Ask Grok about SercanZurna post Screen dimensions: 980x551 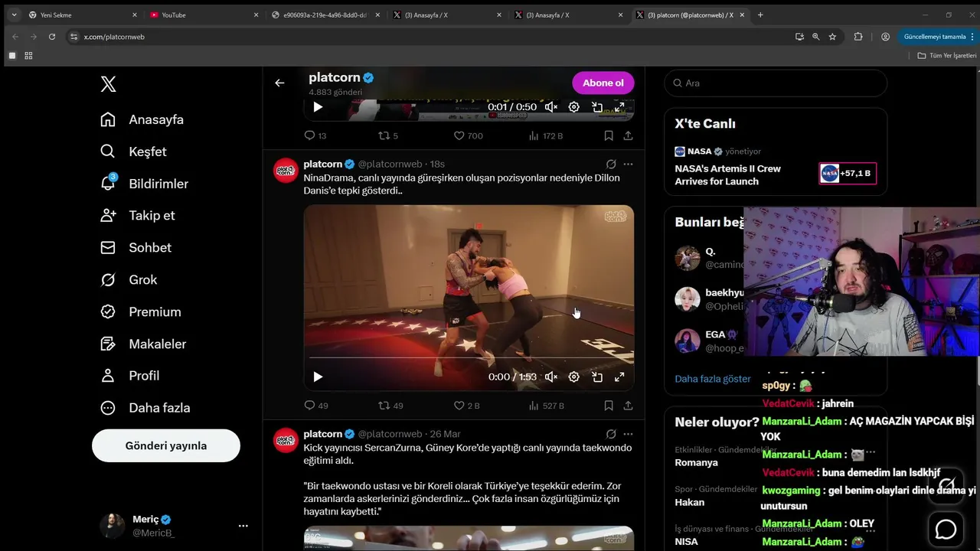tap(611, 434)
